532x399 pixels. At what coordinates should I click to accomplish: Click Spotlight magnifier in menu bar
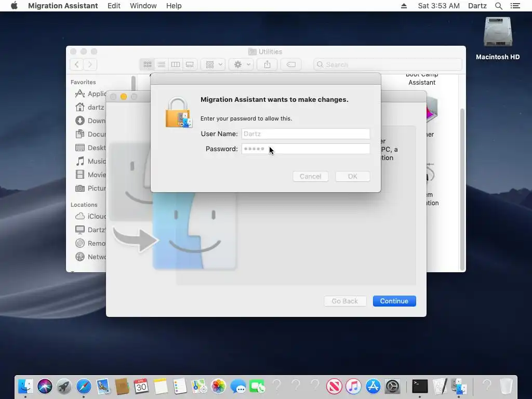[x=498, y=6]
